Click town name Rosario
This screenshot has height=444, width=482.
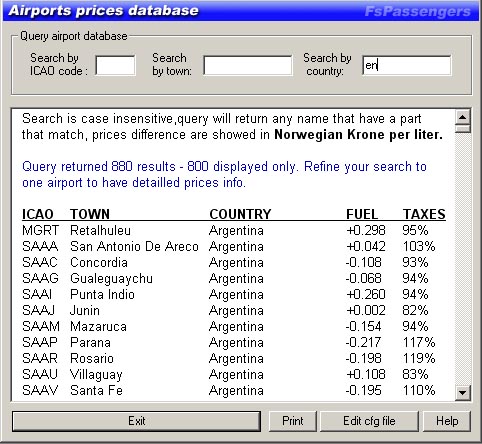[92, 359]
